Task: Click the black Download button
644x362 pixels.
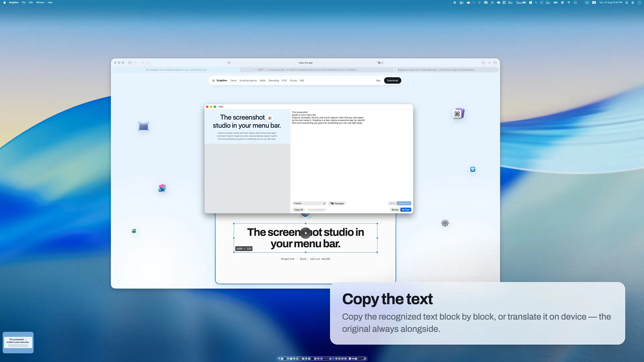Action: (392, 80)
